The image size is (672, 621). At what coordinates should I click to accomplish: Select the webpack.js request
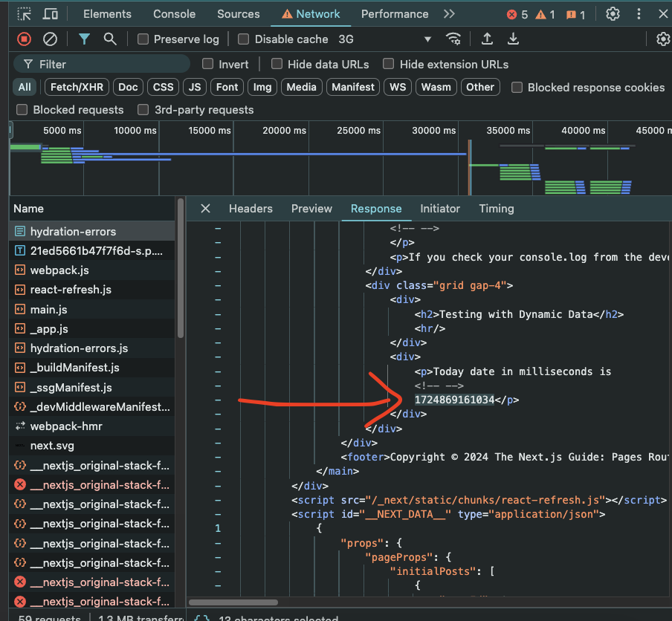click(59, 270)
